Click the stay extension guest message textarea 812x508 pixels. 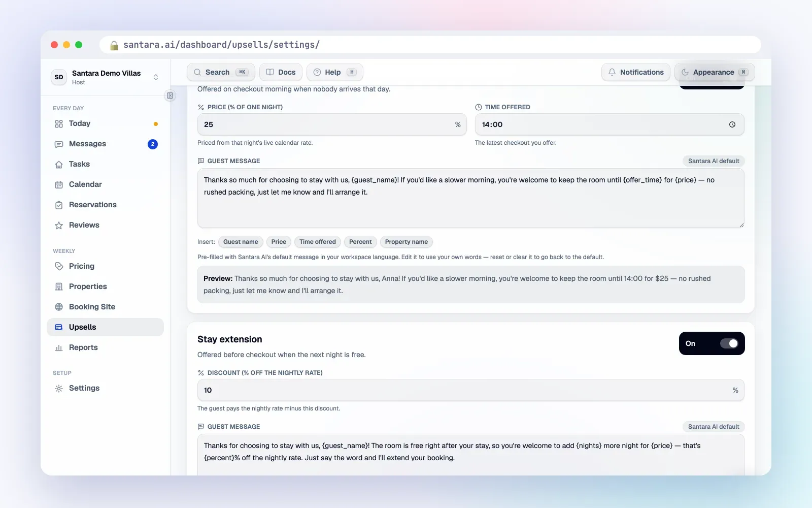pos(471,455)
